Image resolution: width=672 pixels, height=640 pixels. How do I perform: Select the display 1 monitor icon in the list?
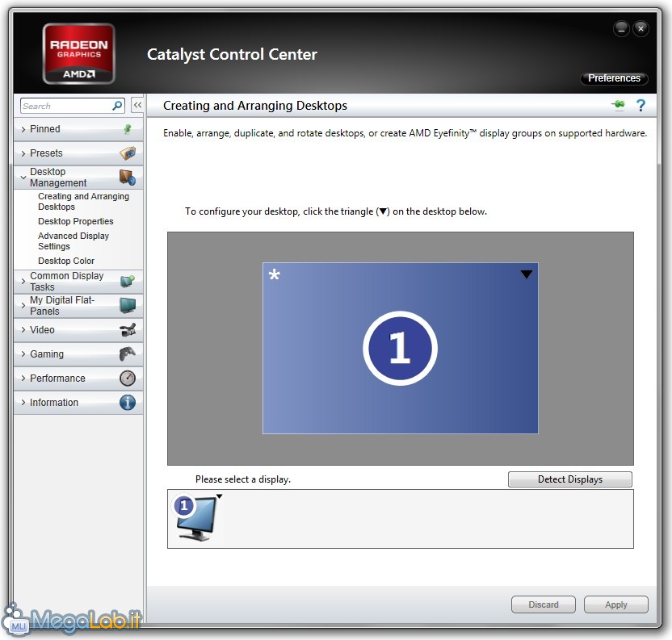pos(197,517)
